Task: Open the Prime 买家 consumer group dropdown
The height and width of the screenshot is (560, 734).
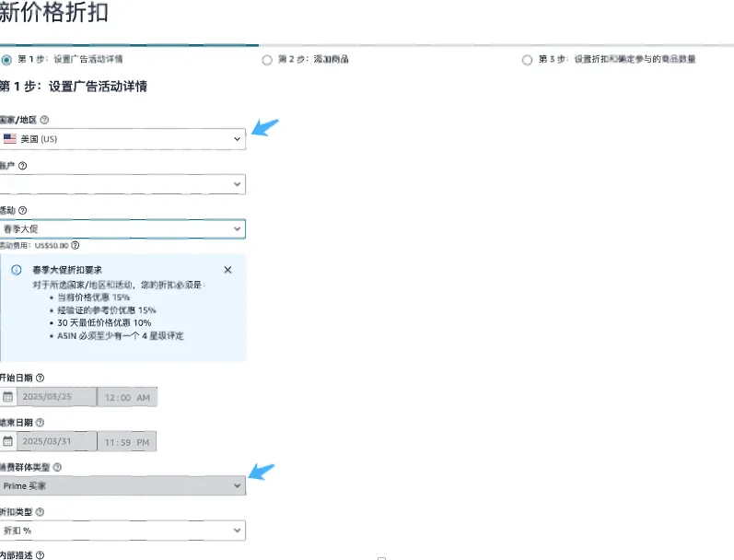Action: (x=122, y=485)
